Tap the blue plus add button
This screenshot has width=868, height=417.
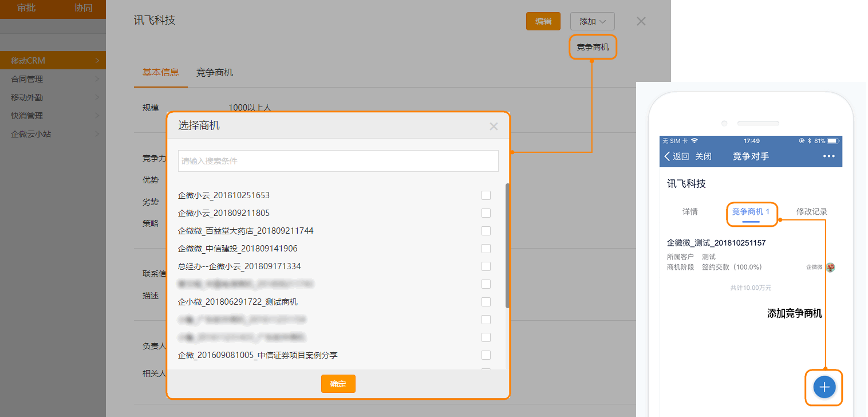pos(824,387)
